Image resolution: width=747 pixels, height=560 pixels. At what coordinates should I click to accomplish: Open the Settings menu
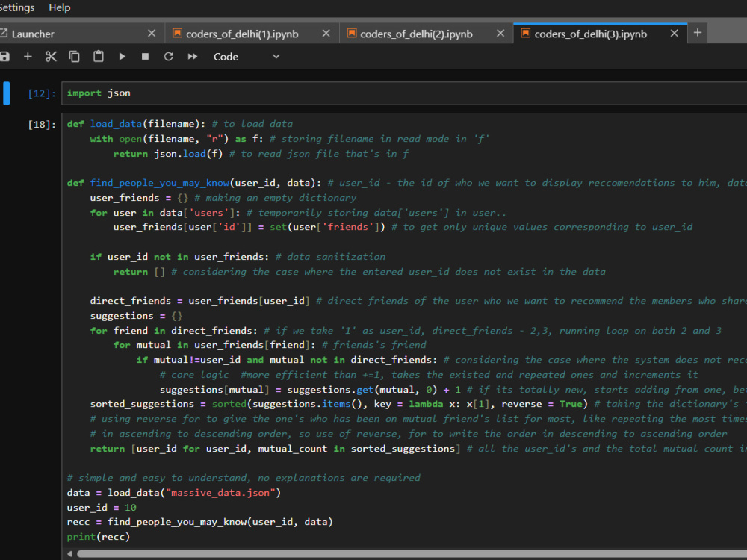pyautogui.click(x=16, y=7)
